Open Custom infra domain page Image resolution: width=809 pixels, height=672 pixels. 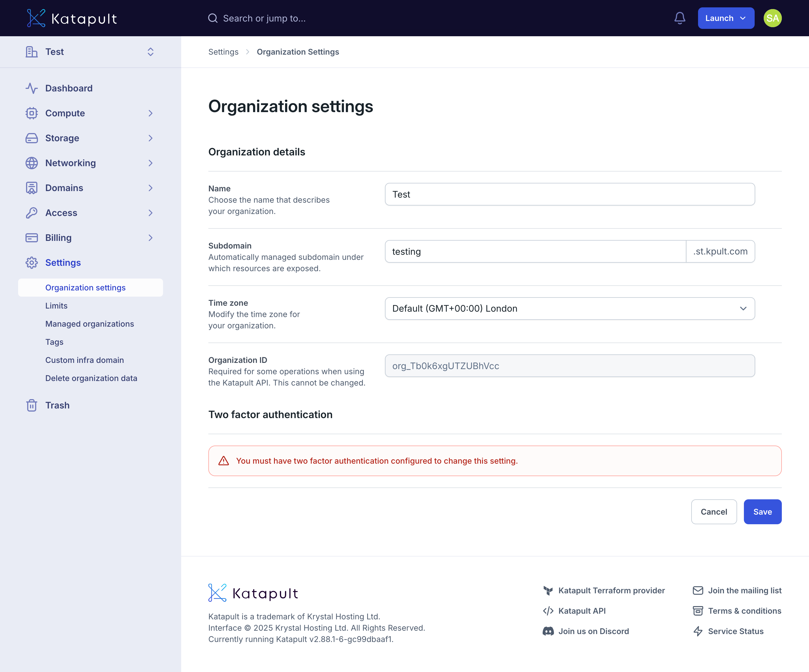(84, 360)
